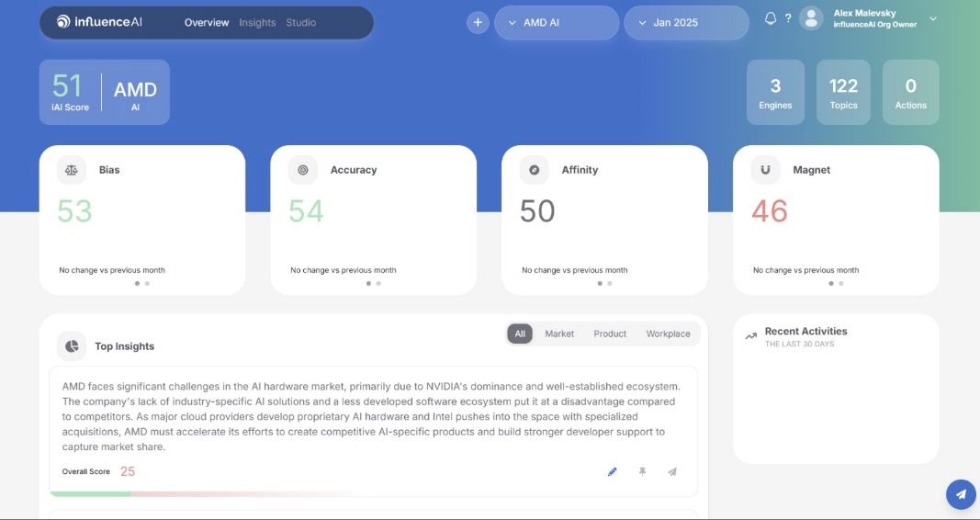
Task: Open the 122 Topics tile
Action: pyautogui.click(x=843, y=92)
